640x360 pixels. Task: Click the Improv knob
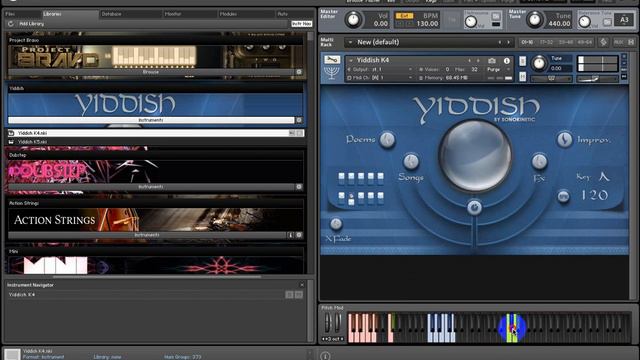[x=564, y=140]
